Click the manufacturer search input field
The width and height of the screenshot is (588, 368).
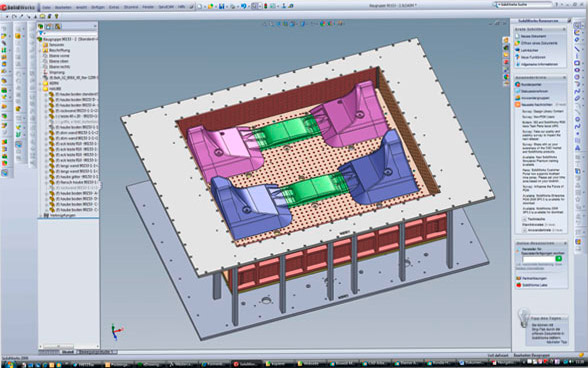tap(538, 259)
